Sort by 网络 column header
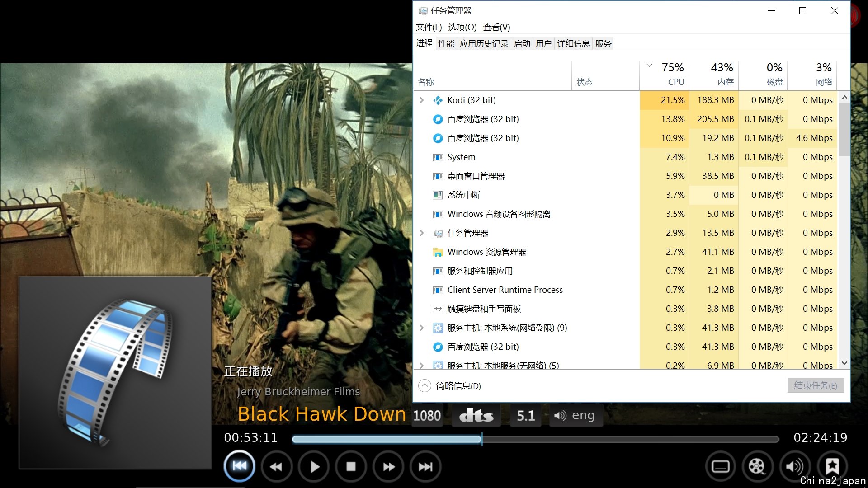Screen dimensions: 868x488 812,75
